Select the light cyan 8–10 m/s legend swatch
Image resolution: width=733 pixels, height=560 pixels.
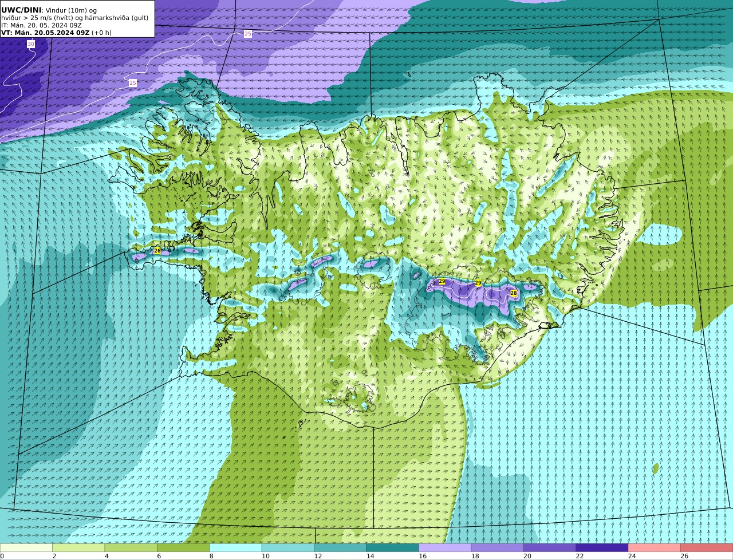point(235,548)
